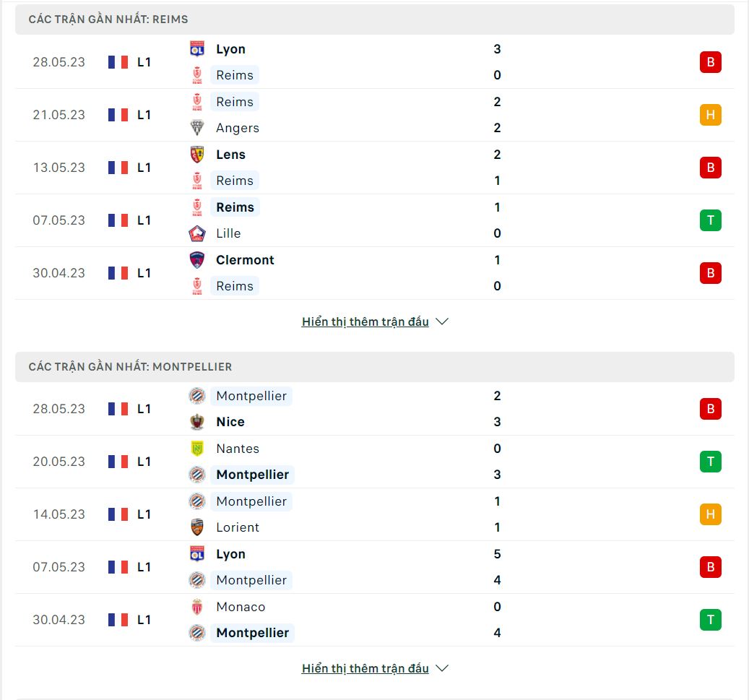Click the Nantes club crest icon

(196, 448)
